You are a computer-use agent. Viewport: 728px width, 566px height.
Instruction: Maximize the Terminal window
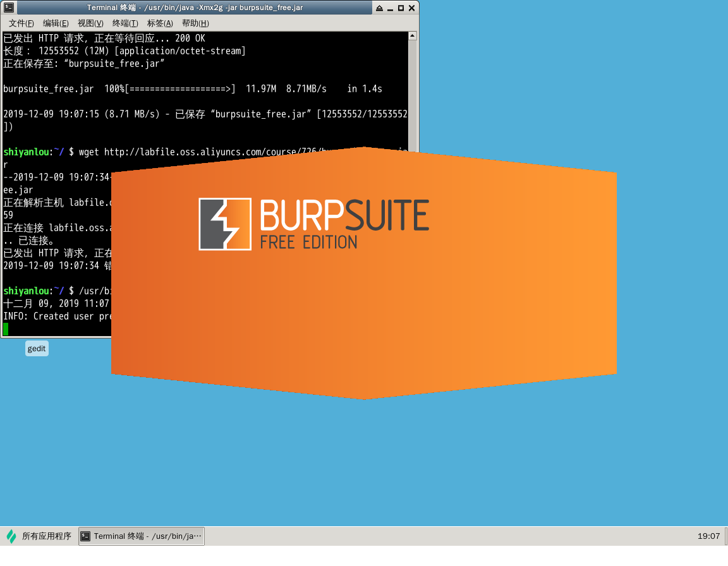coord(401,8)
